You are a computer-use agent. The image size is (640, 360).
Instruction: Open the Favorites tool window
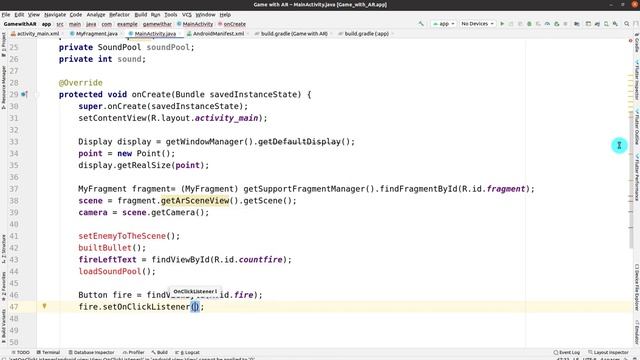(3, 287)
